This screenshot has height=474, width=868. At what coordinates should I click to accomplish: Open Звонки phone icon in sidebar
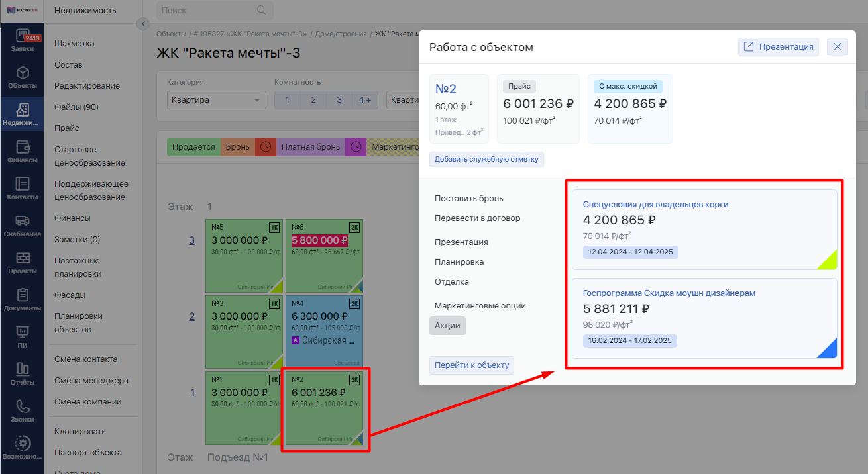(x=22, y=411)
